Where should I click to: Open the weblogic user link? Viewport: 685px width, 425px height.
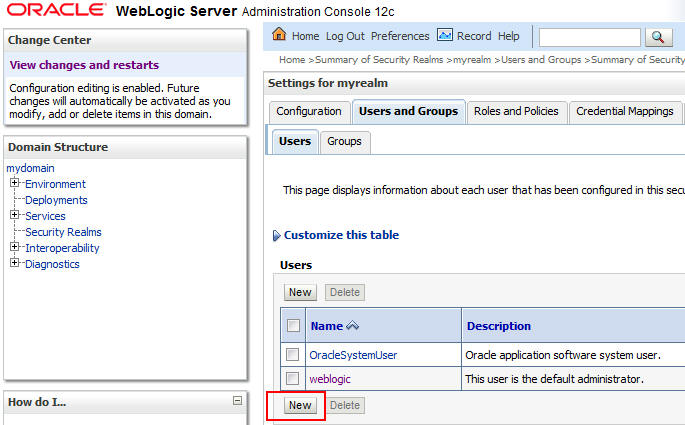[x=330, y=379]
